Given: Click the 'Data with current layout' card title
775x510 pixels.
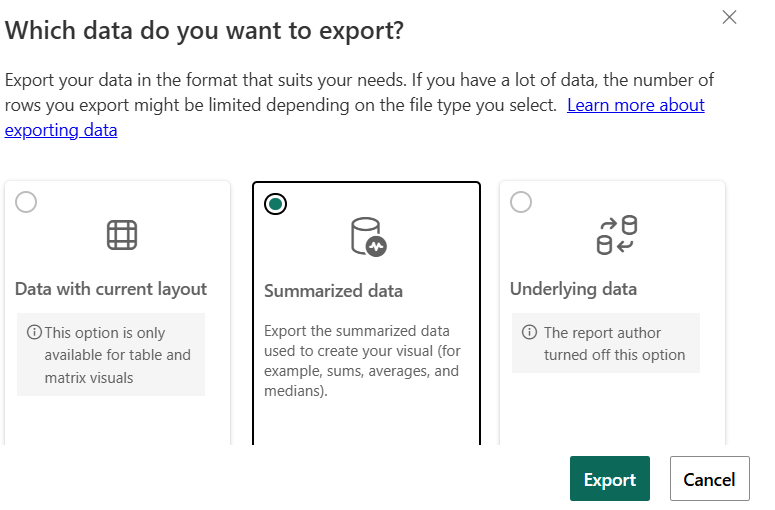Looking at the screenshot, I should coord(111,289).
